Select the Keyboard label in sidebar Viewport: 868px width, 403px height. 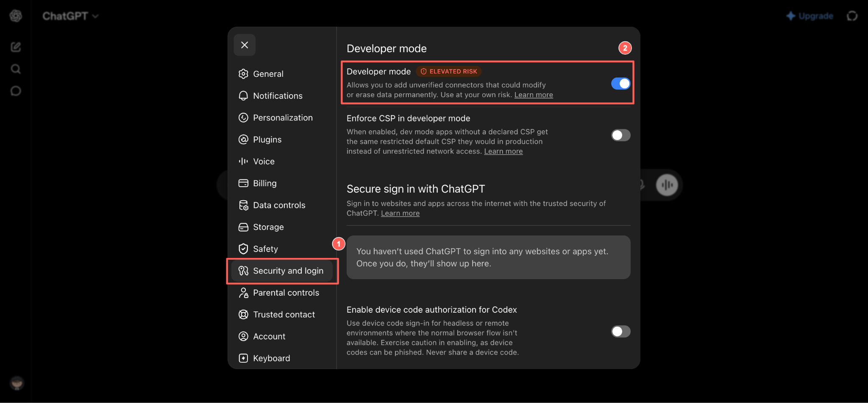point(272,358)
